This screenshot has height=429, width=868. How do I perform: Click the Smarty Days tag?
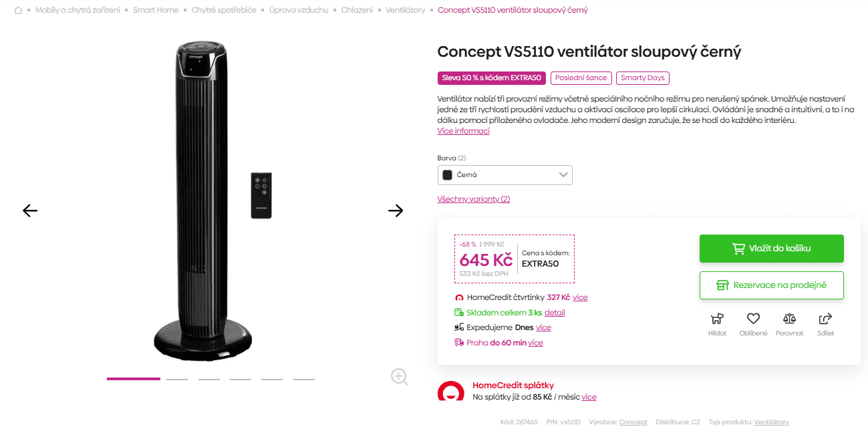pos(643,78)
